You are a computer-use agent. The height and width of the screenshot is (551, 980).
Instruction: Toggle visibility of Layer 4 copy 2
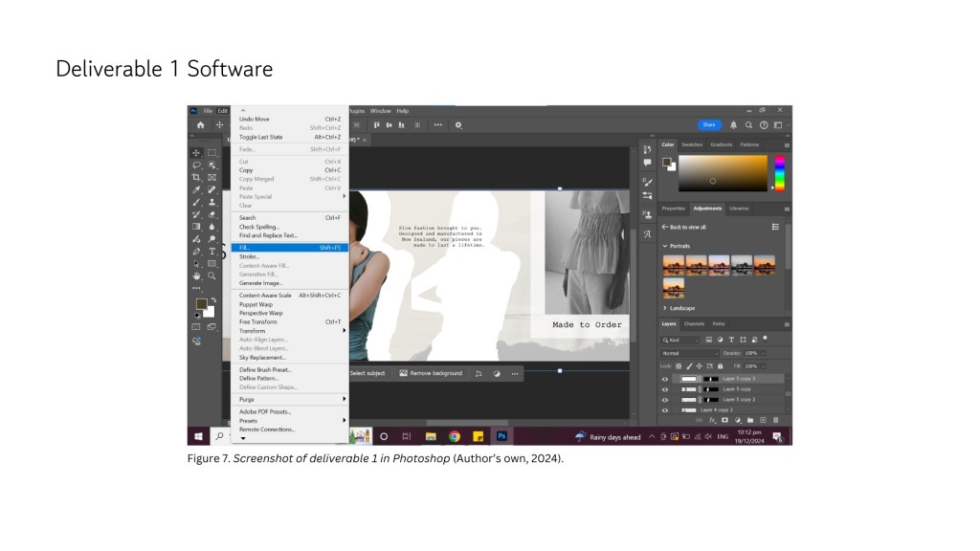pyautogui.click(x=665, y=410)
